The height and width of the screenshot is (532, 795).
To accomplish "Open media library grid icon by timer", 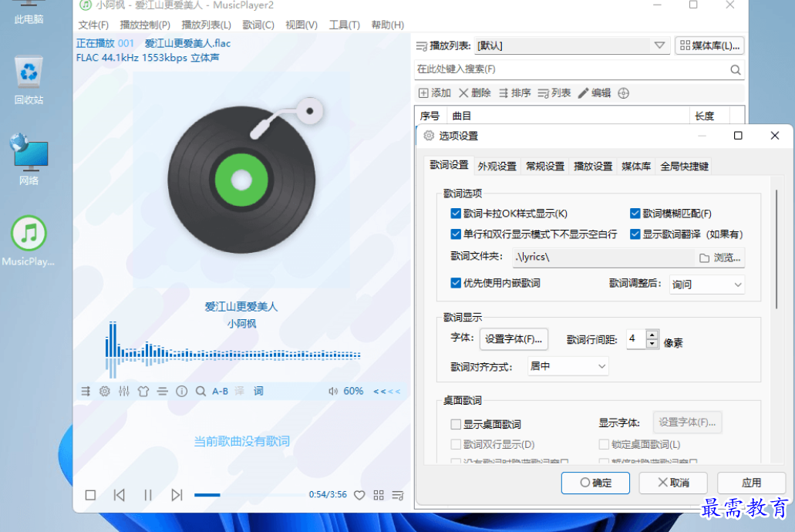I will point(379,495).
